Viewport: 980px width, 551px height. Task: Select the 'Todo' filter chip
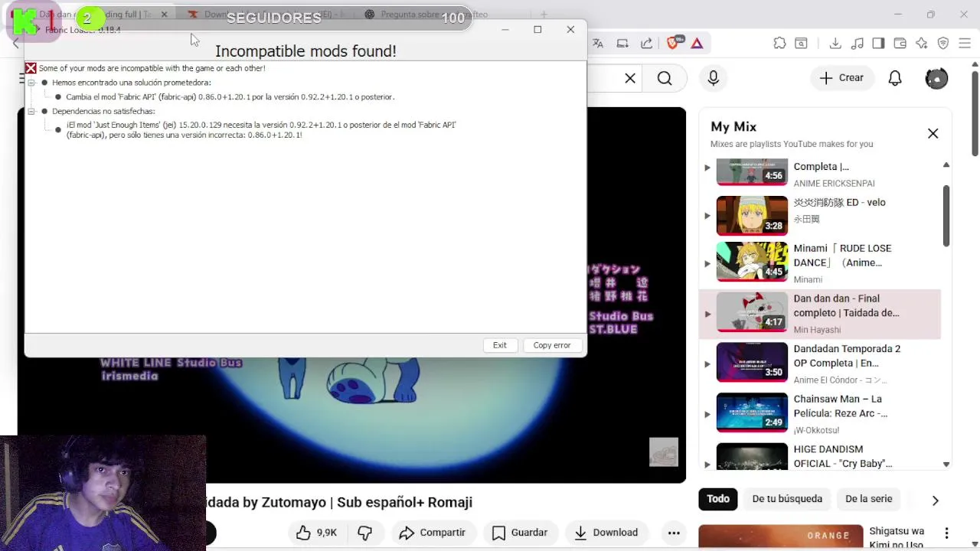coord(718,499)
